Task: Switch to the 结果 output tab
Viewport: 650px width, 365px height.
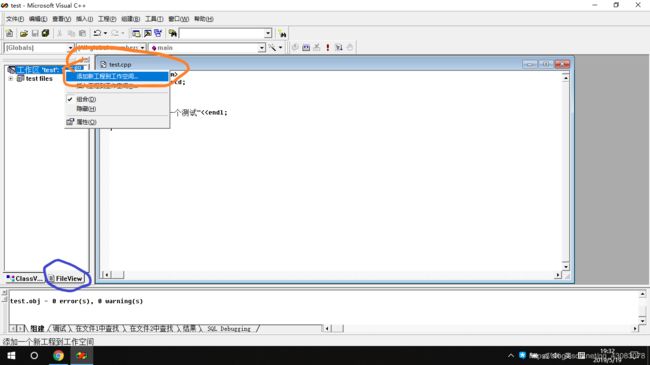Action: 189,328
